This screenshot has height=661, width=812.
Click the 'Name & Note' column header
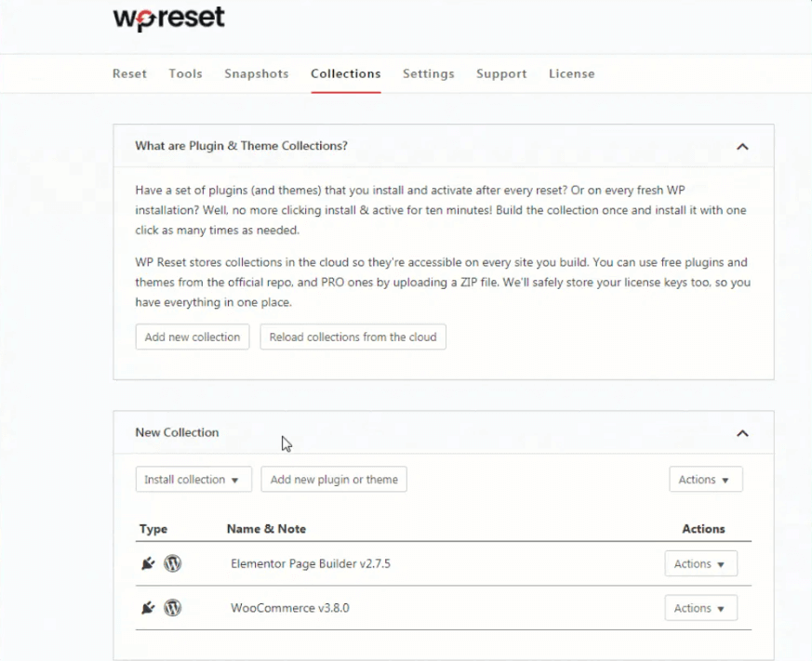click(x=266, y=529)
